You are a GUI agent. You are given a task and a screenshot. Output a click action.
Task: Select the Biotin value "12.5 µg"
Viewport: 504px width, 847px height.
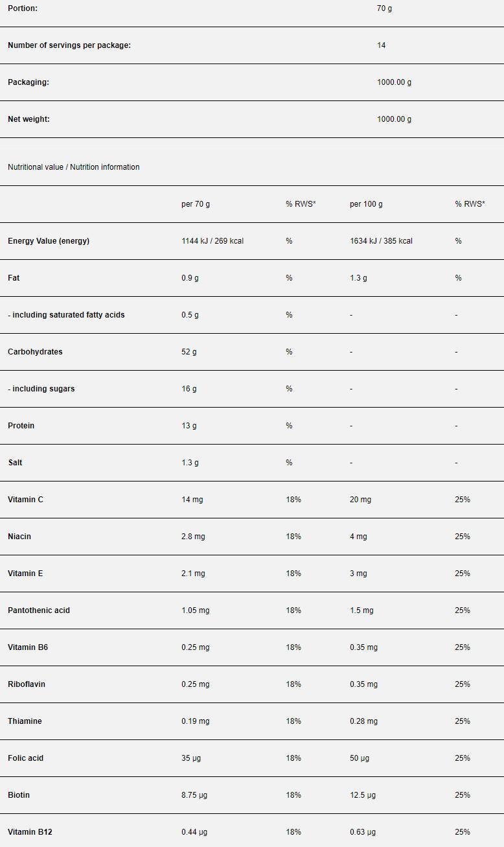[x=363, y=795]
